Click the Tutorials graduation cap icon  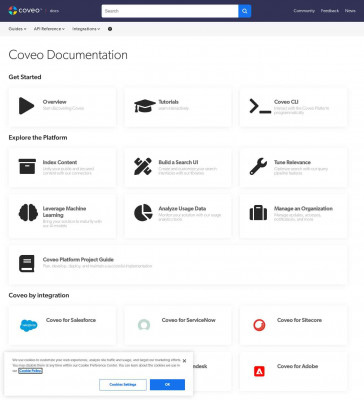coord(145,106)
